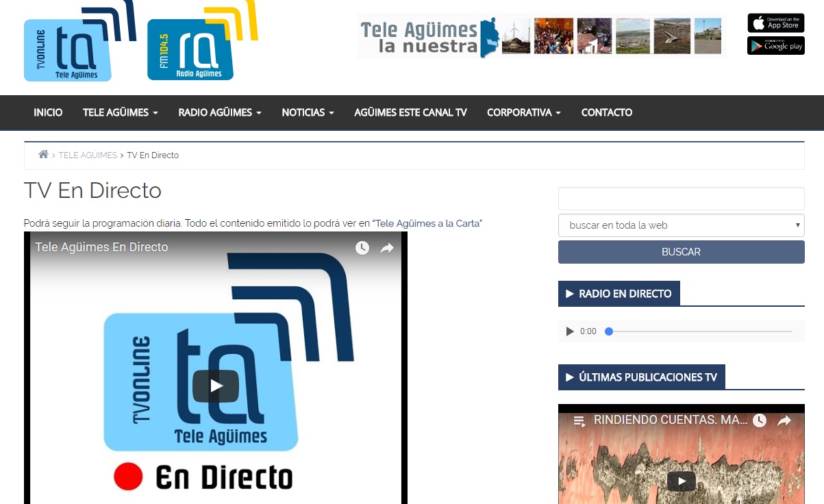Viewport: 824px width, 504px height.
Task: Open the CONTACTO page
Action: click(x=607, y=112)
